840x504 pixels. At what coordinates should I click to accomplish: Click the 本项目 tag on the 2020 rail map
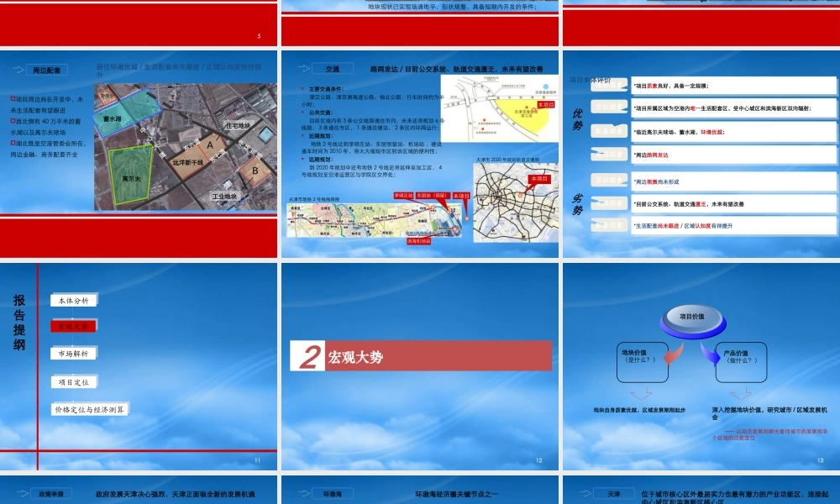click(x=539, y=179)
